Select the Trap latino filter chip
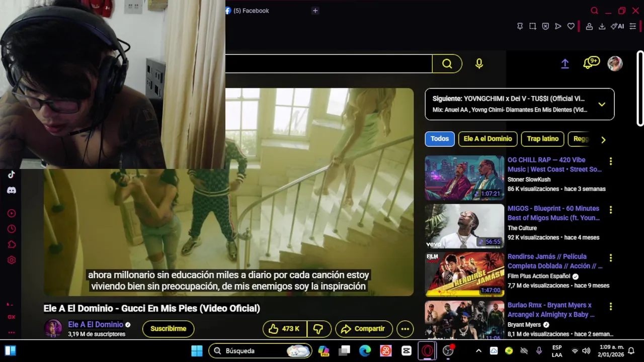This screenshot has width=644, height=362. pos(542,139)
